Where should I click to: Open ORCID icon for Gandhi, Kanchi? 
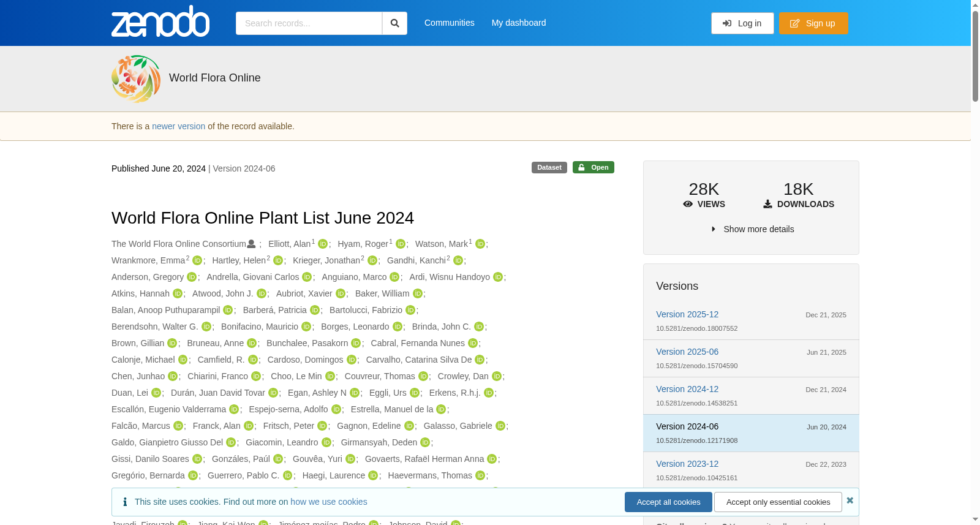[x=458, y=260]
